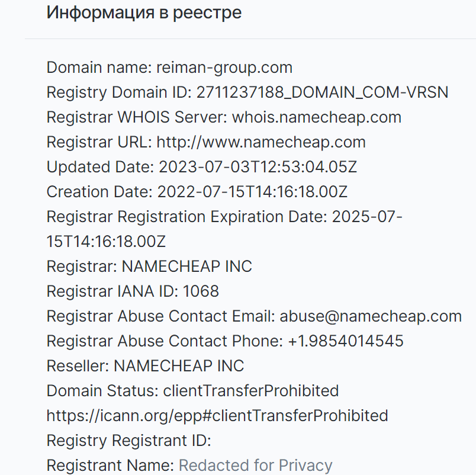
Task: Click the abuse@namecheap.com email address
Action: click(x=371, y=316)
